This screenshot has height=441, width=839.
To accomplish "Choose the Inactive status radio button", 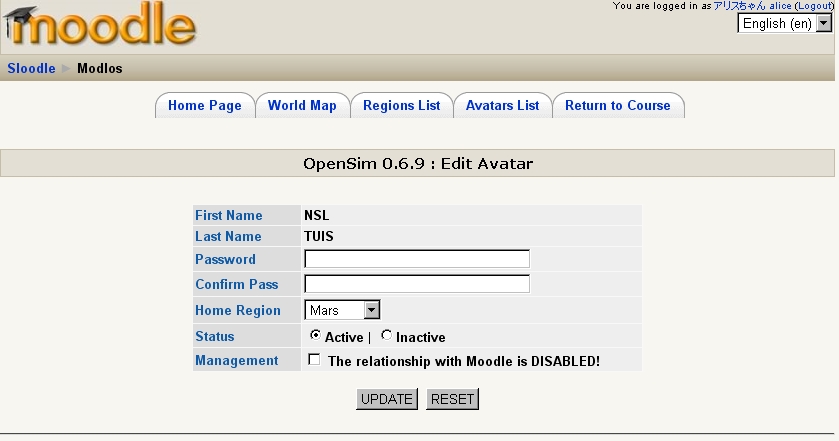I will point(387,336).
